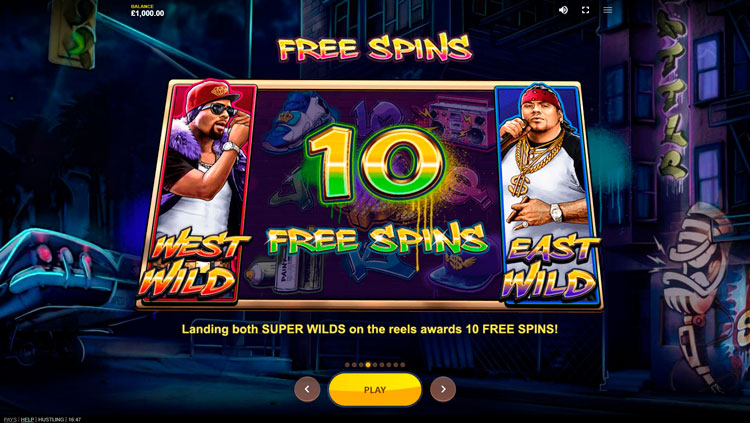Select the first pagination dot

tap(347, 365)
